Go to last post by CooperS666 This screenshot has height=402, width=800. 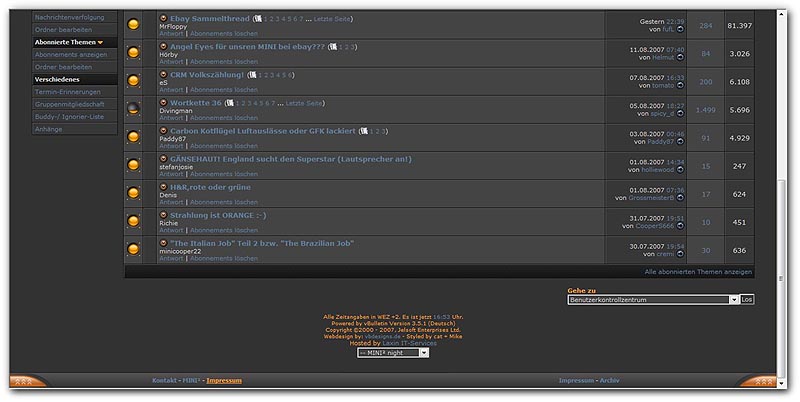[x=680, y=225]
